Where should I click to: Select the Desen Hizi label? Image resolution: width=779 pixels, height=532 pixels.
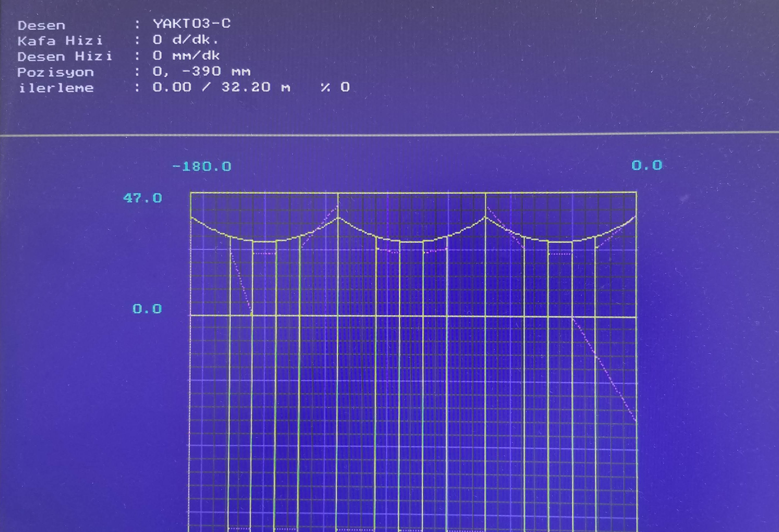(65, 56)
